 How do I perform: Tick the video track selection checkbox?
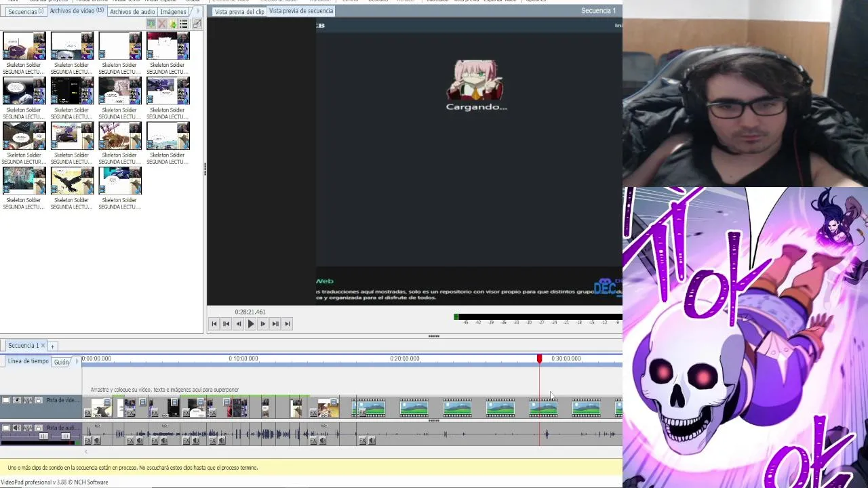click(6, 400)
